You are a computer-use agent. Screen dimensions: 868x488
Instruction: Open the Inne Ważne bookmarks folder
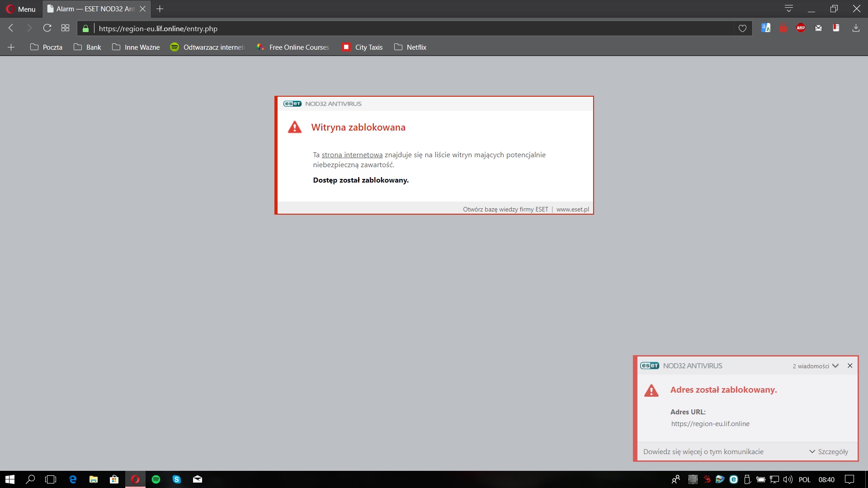point(136,47)
